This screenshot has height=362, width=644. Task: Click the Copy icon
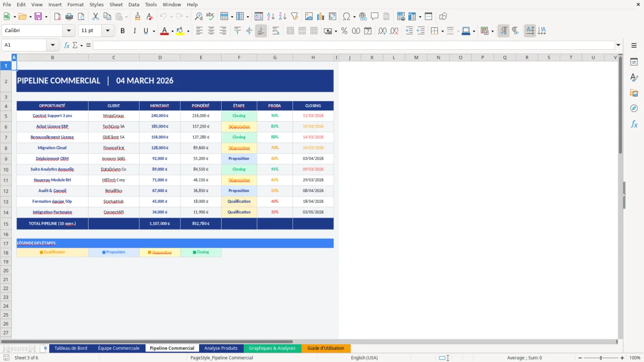(x=107, y=17)
